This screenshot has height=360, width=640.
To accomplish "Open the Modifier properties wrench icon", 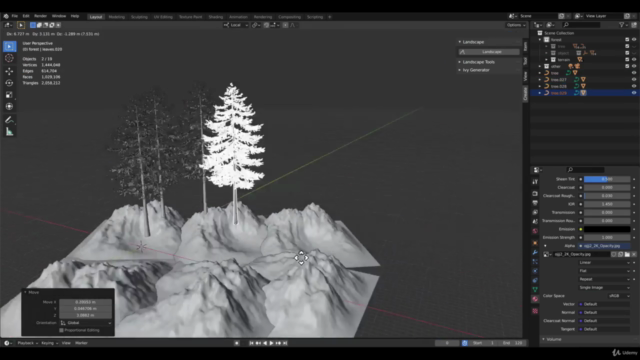I will (x=535, y=252).
